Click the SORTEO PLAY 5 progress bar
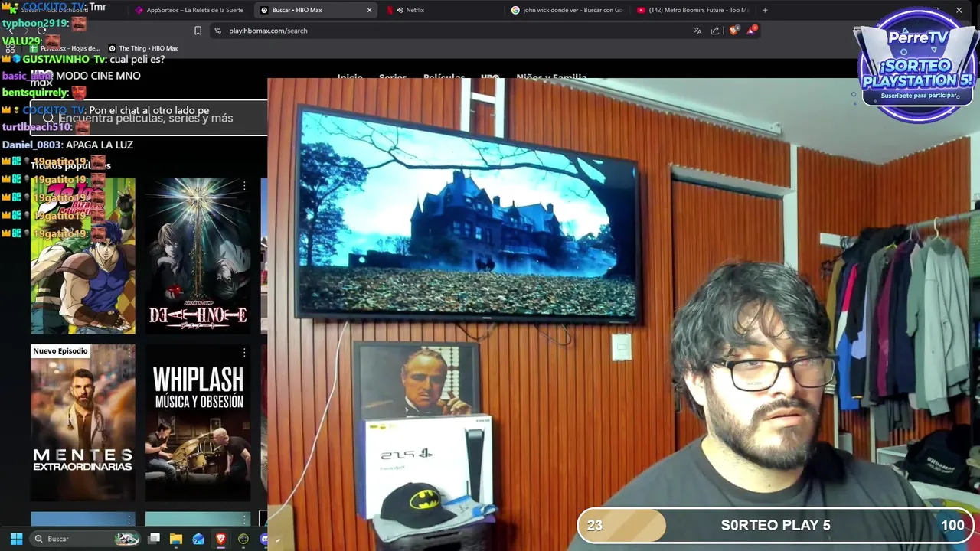980x551 pixels. point(776,525)
